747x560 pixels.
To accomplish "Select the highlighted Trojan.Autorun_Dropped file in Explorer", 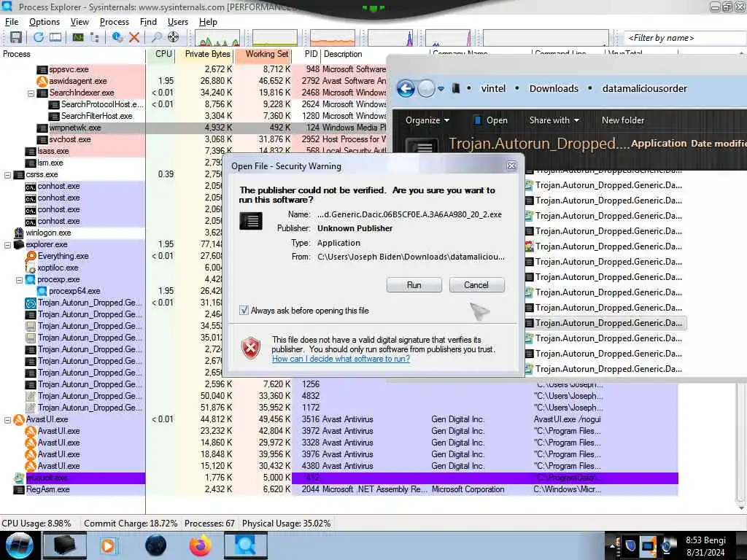I will click(605, 323).
